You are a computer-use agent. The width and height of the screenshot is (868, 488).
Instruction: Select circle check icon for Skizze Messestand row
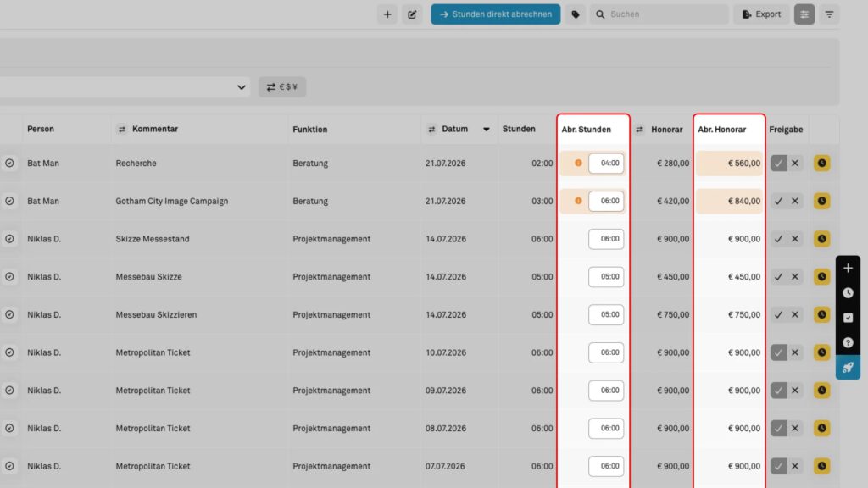(9, 239)
